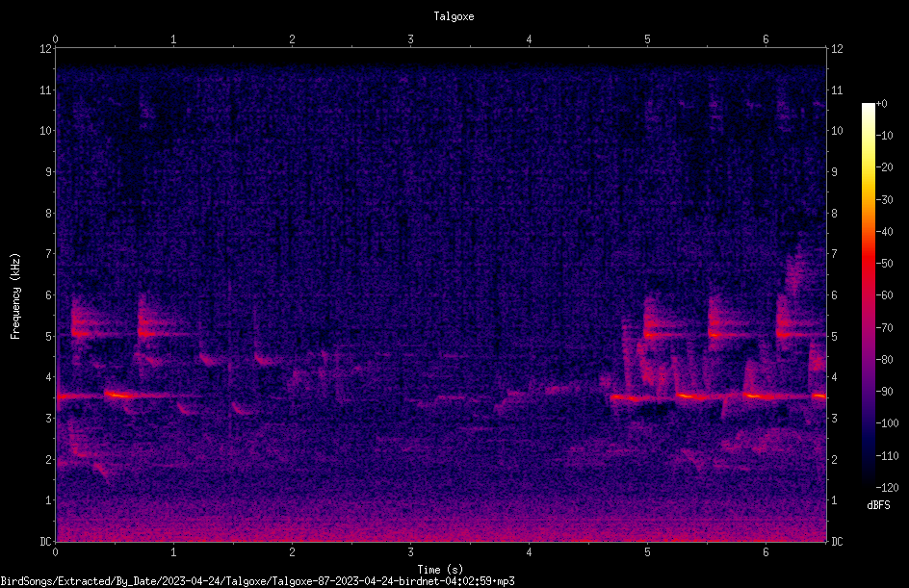
Task: Click the DC label on left axis
Action: click(46, 542)
